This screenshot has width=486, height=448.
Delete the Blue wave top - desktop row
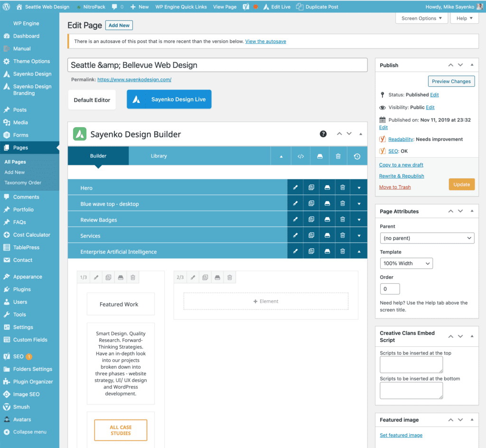[343, 204]
